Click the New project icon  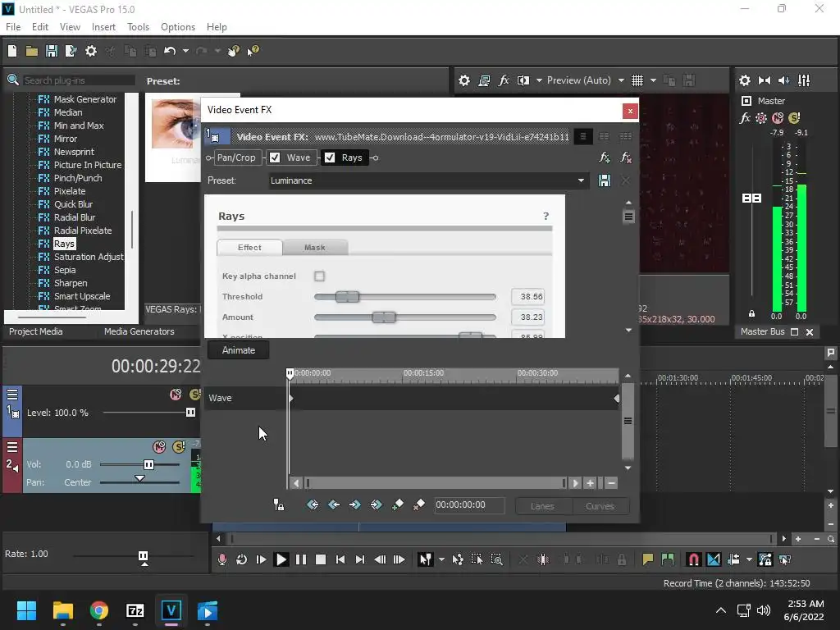[12, 51]
